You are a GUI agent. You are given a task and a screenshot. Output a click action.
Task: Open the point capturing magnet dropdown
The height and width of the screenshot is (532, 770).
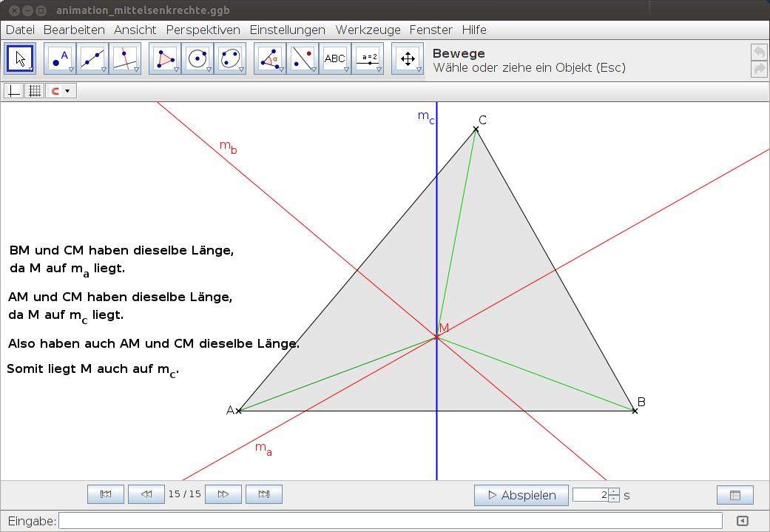[68, 91]
